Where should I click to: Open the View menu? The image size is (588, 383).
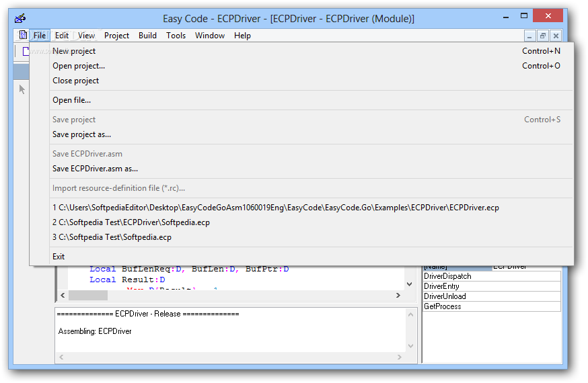86,35
